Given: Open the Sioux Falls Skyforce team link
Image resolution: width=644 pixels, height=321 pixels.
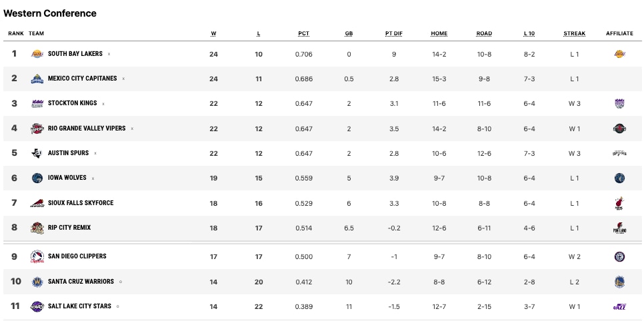Looking at the screenshot, I should tap(81, 203).
